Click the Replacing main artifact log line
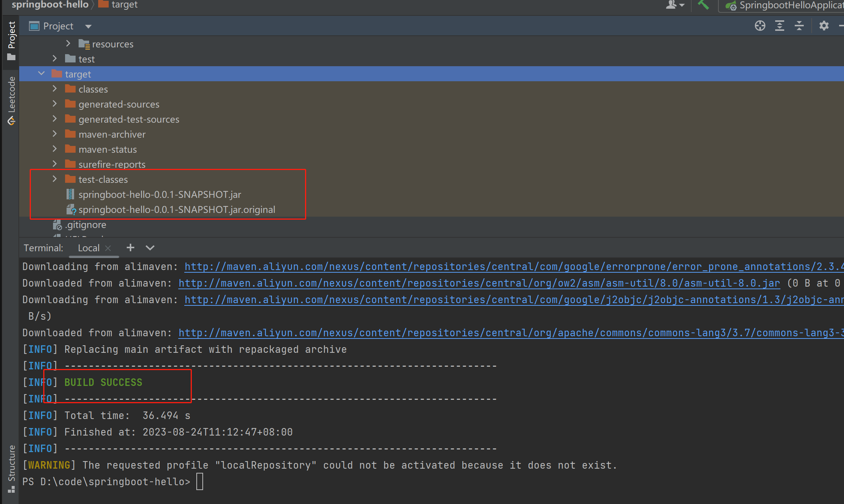Screen dimensions: 844x504 click(x=185, y=349)
